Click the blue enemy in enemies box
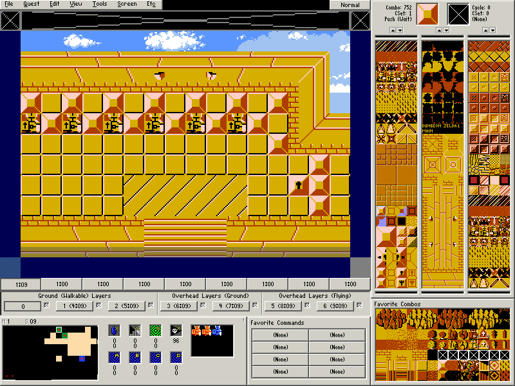Screen dimensions: 515x386 217,331
